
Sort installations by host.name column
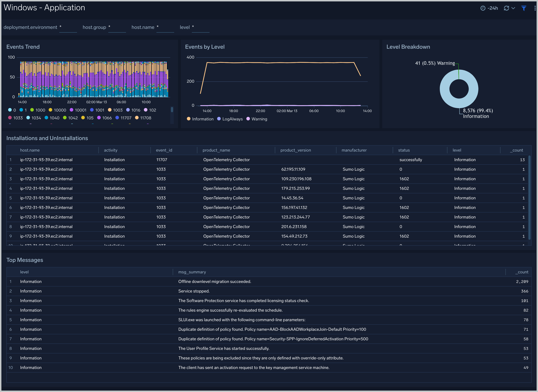pyautogui.click(x=30, y=150)
